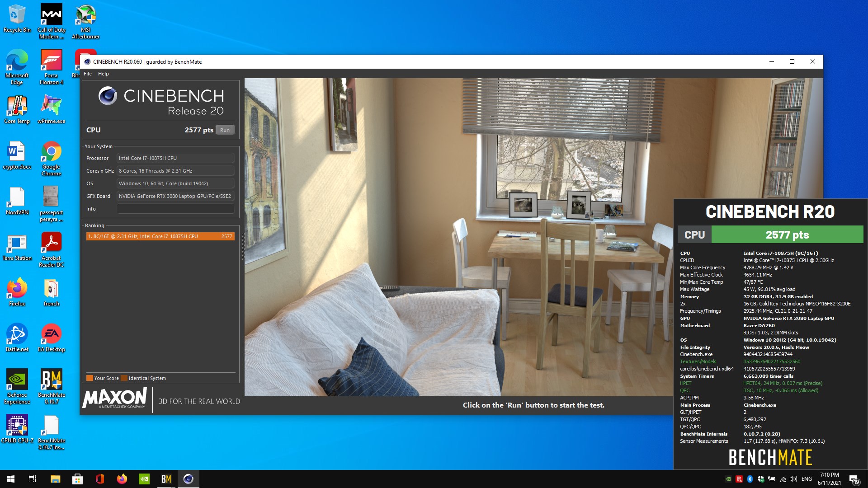The image size is (868, 488).
Task: Click NVIDIA tray icon in system tray
Action: pyautogui.click(x=728, y=479)
